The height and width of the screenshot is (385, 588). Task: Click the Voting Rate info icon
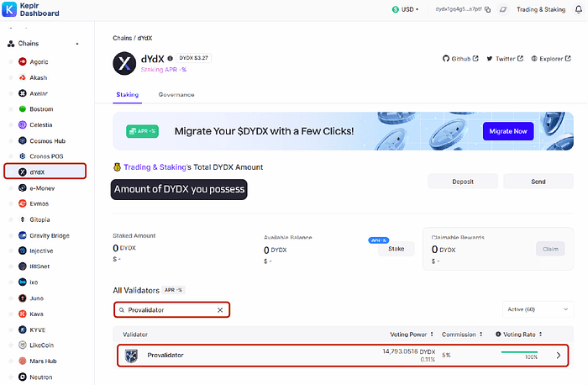point(498,334)
